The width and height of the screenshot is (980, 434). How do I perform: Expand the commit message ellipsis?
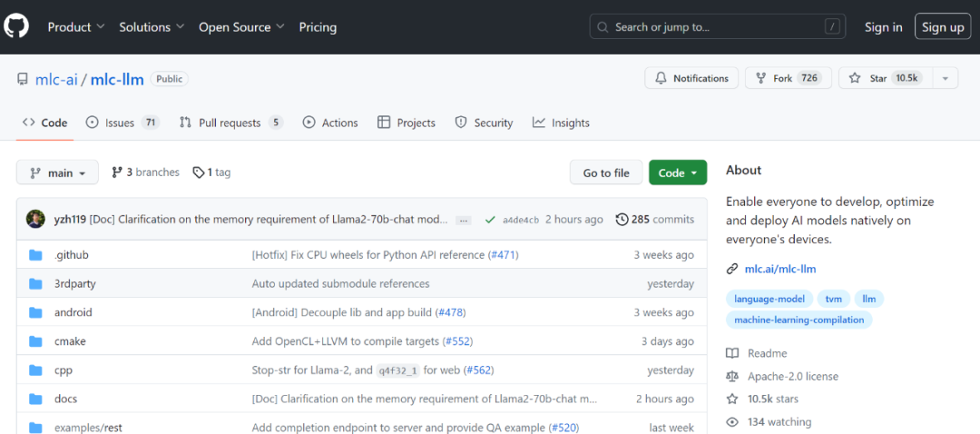click(463, 220)
